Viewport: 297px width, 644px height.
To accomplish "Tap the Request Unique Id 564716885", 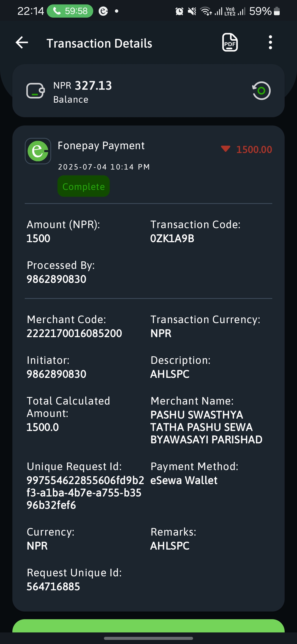I will (x=53, y=586).
